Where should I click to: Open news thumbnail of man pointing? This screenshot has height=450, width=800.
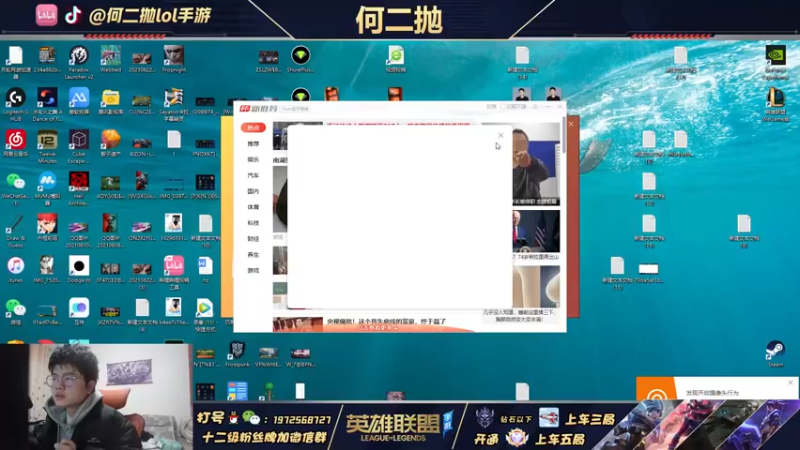(x=536, y=164)
